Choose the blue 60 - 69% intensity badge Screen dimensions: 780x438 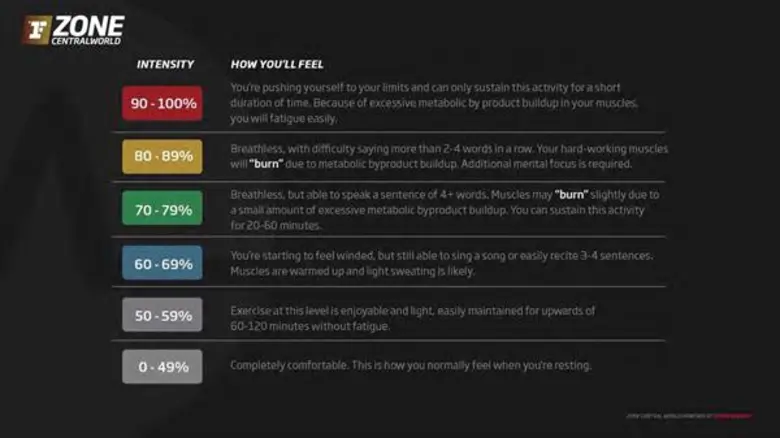162,263
